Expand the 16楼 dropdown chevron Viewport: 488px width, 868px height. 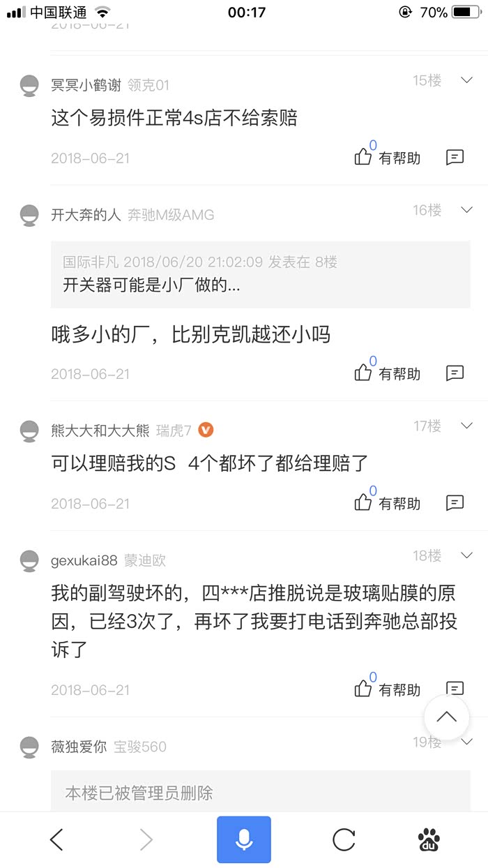(467, 210)
